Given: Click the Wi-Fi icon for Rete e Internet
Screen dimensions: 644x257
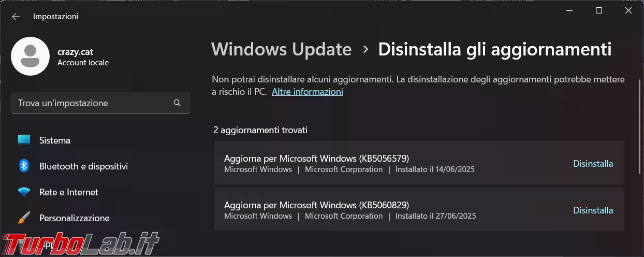Looking at the screenshot, I should coord(24,192).
